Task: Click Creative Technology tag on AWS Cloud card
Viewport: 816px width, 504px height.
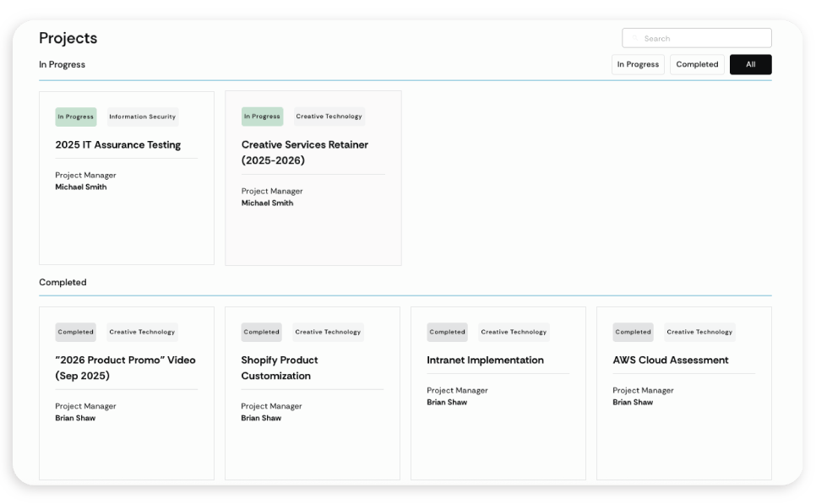Action: pos(699,332)
